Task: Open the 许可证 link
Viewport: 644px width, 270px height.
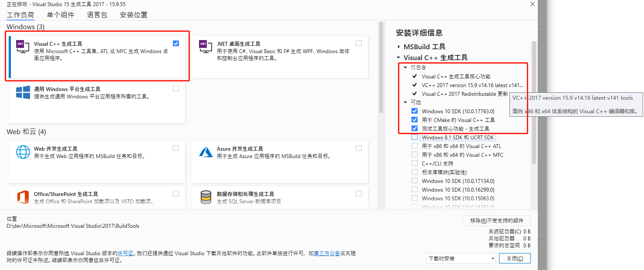Action: pyautogui.click(x=125, y=253)
